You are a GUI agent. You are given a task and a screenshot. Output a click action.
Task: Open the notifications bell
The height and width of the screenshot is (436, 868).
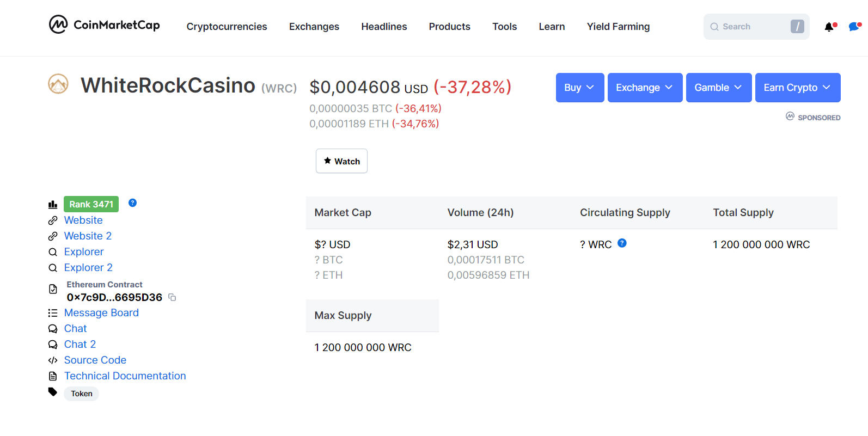[x=829, y=27]
